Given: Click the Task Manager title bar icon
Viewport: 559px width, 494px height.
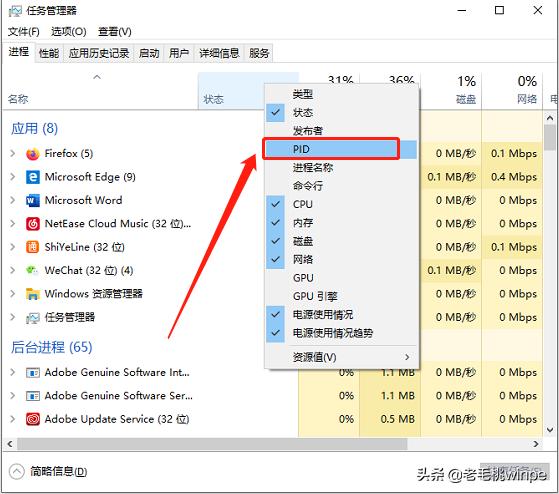Looking at the screenshot, I should tap(15, 11).
